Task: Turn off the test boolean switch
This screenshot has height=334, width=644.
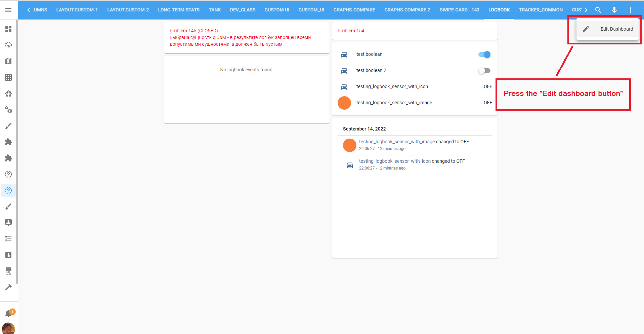Action: [x=484, y=54]
